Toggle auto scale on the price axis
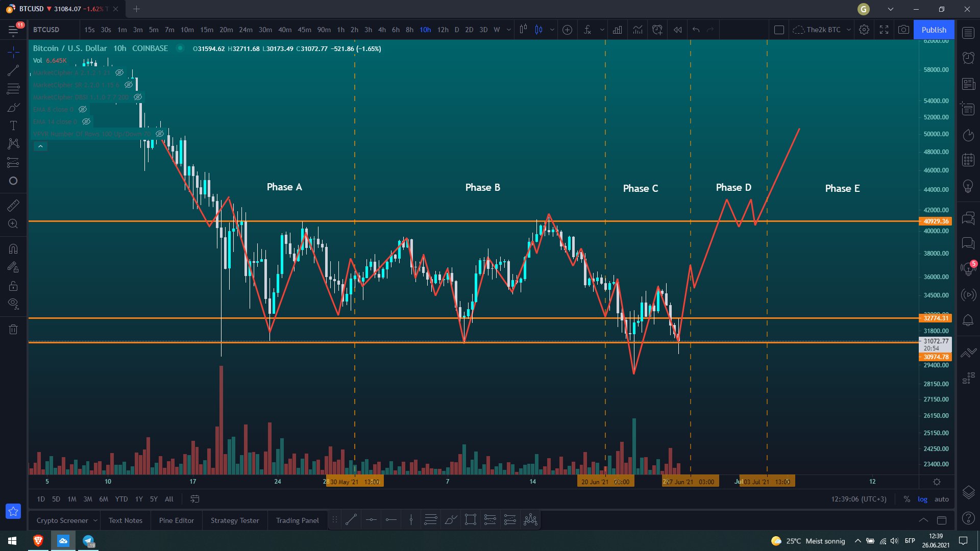 (x=941, y=499)
